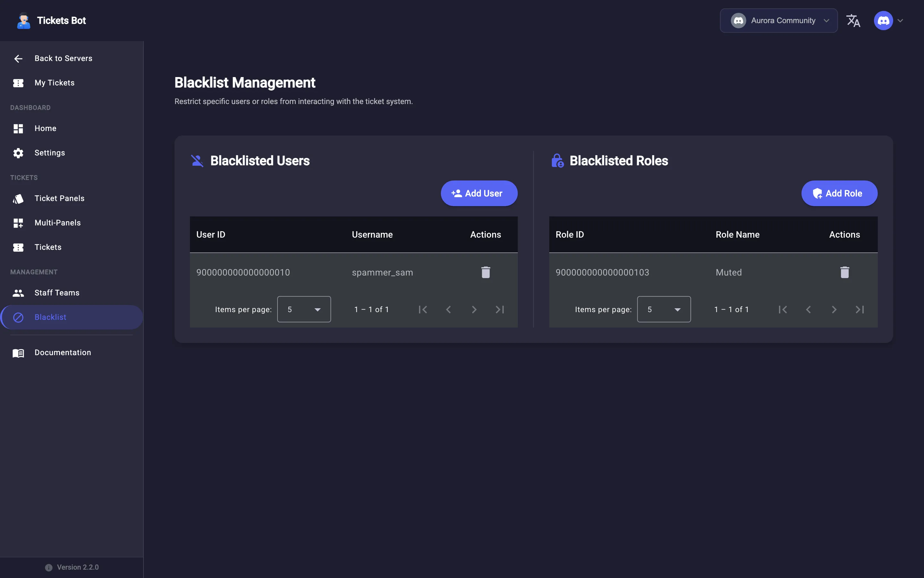Navigate to Home dashboard
Screen dimensions: 924x578
click(x=72, y=128)
